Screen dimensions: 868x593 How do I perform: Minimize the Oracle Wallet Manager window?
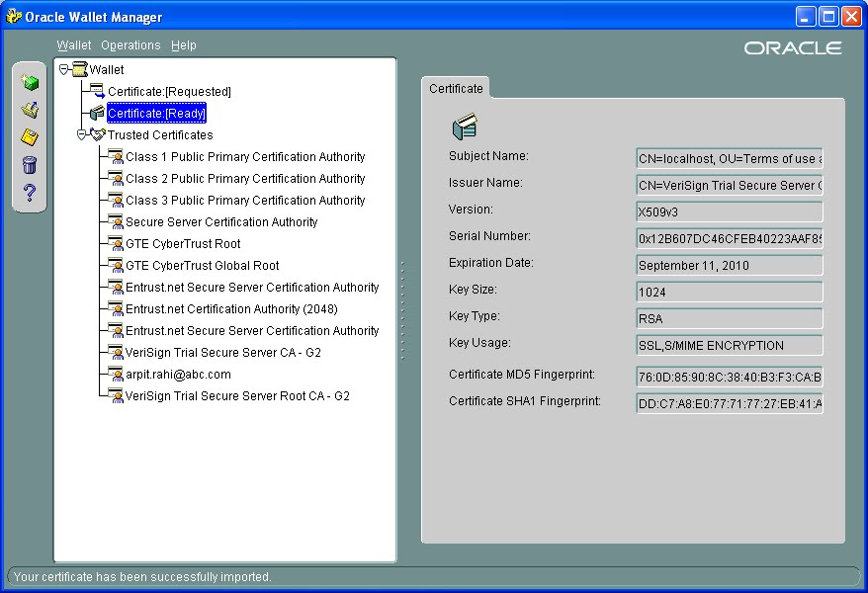(x=806, y=17)
